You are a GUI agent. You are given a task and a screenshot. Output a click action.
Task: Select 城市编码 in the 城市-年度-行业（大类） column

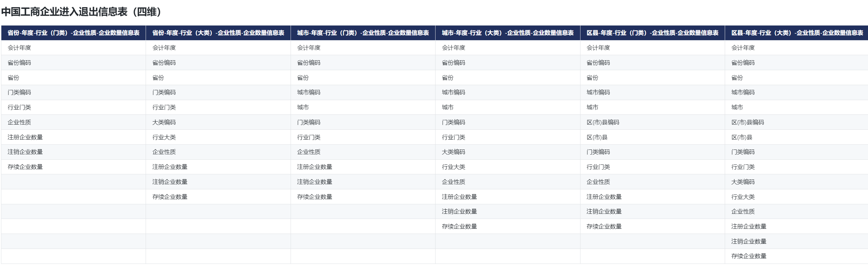(x=454, y=92)
